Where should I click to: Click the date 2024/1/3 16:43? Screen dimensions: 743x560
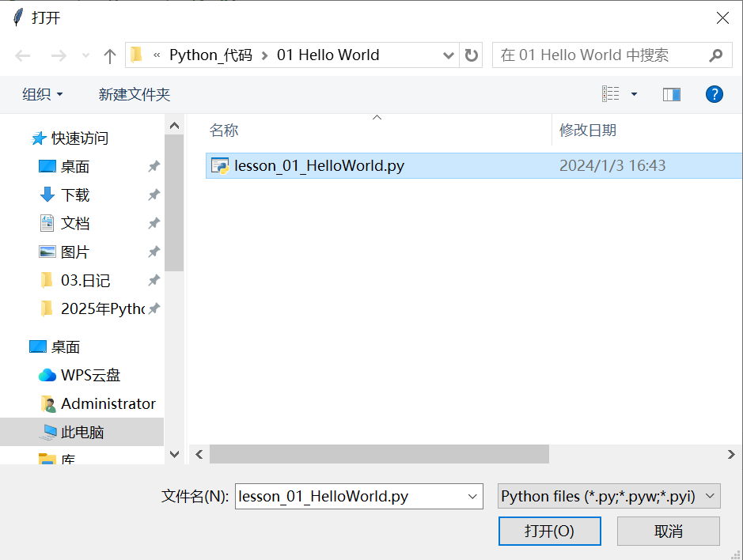612,165
